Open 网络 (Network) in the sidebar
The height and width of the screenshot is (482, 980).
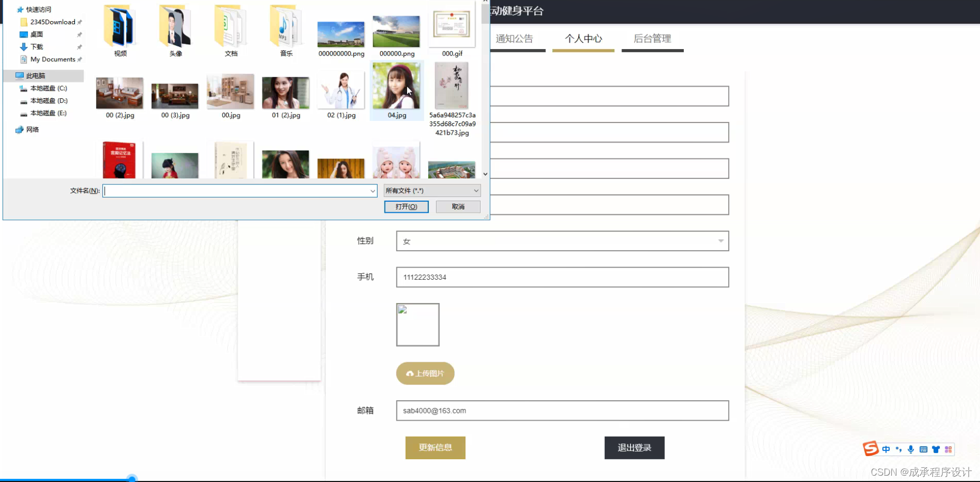(32, 129)
